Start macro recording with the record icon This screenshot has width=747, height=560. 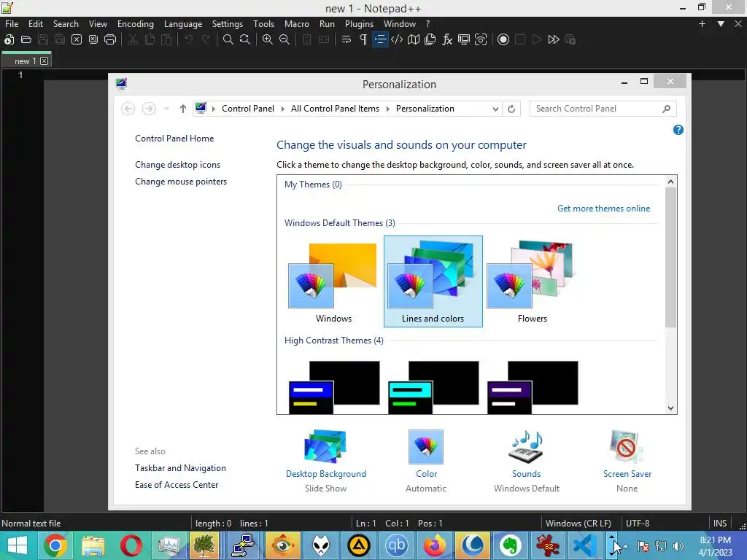coord(503,39)
